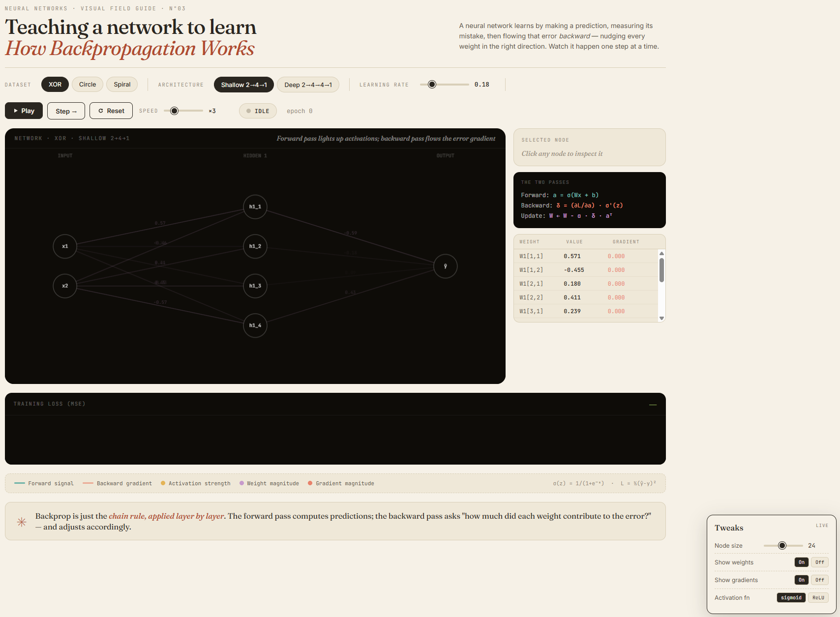Click the epoch 0 counter
The height and width of the screenshot is (617, 840).
click(x=300, y=111)
